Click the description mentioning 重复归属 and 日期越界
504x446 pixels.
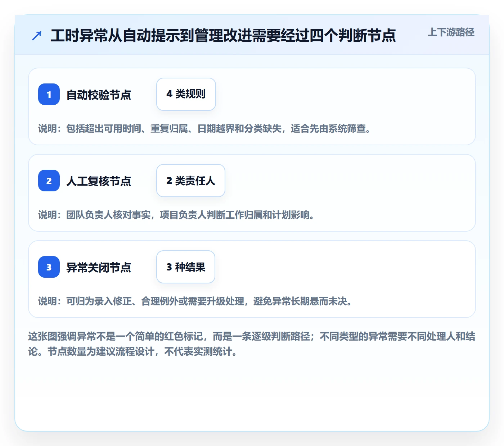click(x=205, y=128)
